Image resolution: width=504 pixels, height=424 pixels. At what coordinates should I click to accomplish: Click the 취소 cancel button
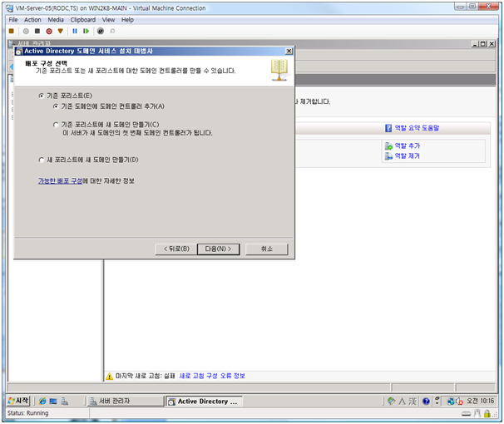click(x=266, y=249)
